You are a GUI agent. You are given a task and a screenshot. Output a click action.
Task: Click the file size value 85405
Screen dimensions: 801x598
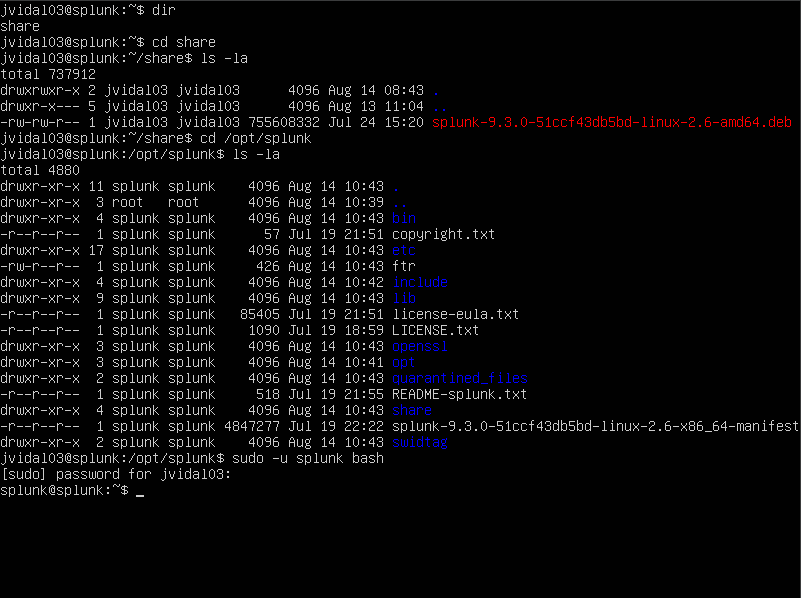pyautogui.click(x=260, y=315)
